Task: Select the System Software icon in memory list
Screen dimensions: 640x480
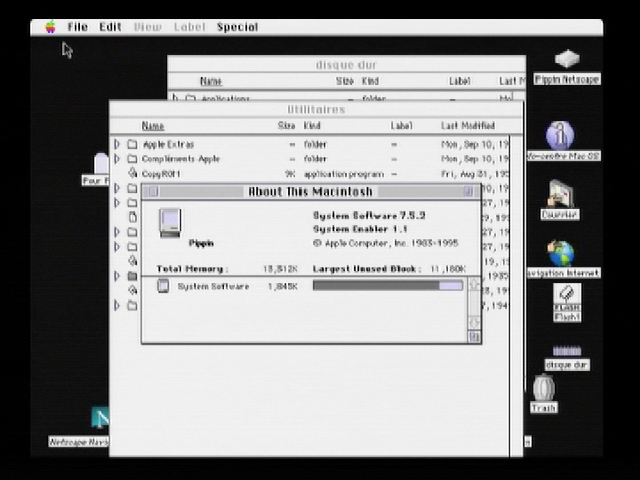Action: pos(163,286)
